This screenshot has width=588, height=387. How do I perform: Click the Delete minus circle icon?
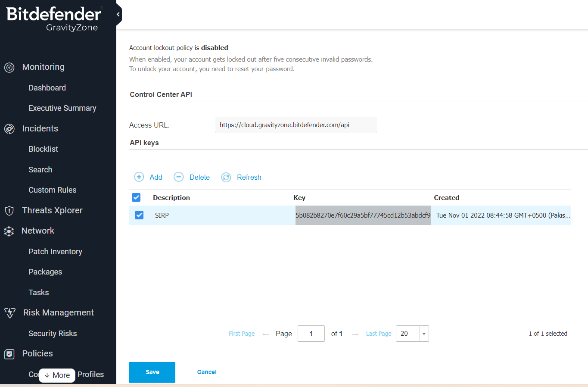pyautogui.click(x=179, y=177)
